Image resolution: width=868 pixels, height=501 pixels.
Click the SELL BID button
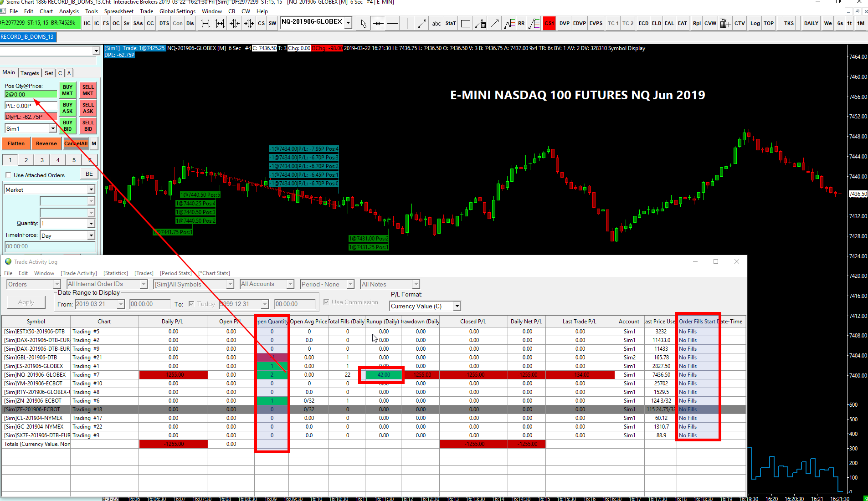pos(88,126)
